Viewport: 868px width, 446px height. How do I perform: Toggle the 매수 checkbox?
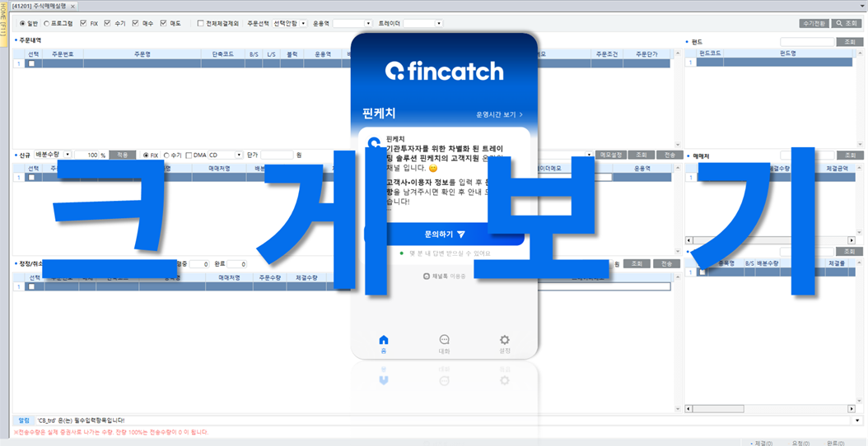tap(136, 23)
